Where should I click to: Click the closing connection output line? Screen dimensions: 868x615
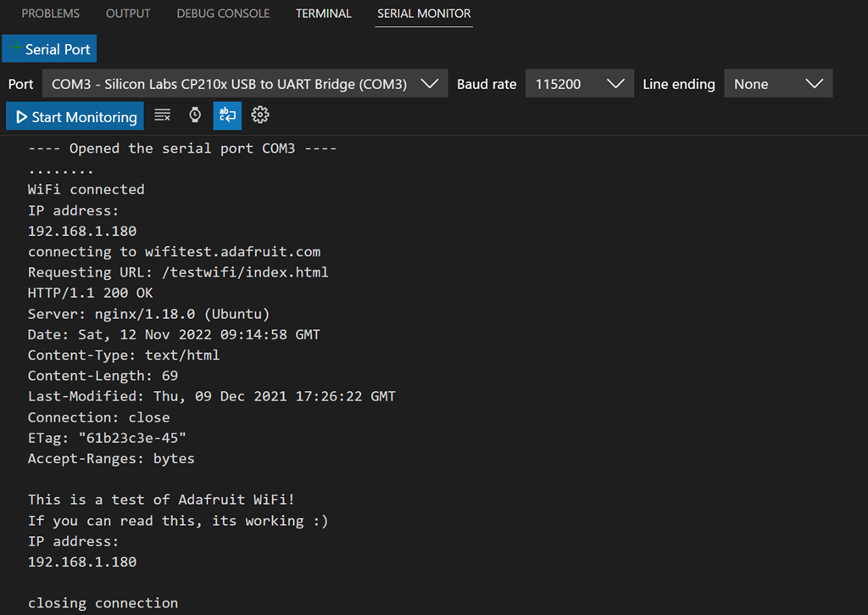(103, 603)
